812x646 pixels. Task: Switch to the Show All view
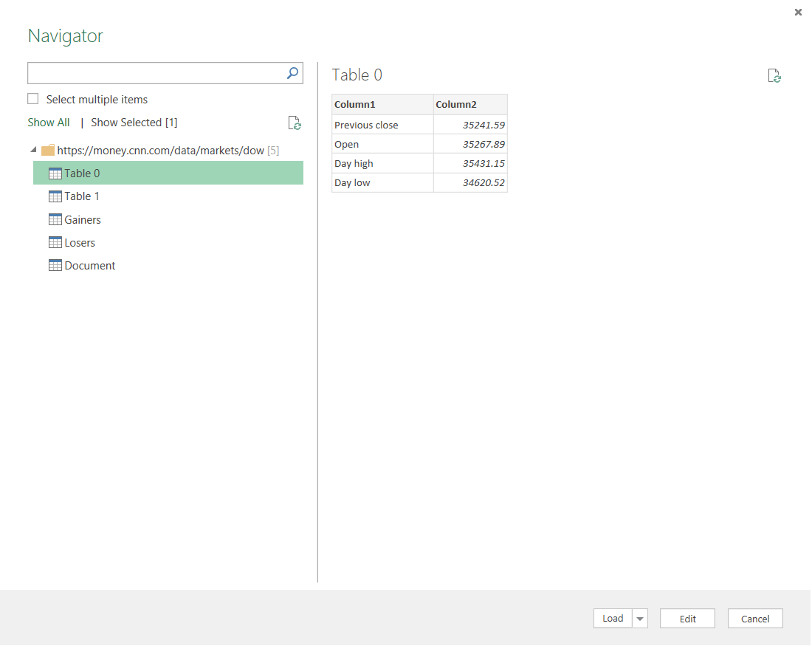49,123
